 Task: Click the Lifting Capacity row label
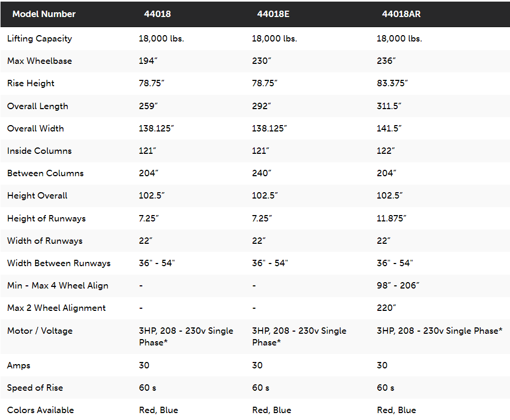[x=39, y=39]
